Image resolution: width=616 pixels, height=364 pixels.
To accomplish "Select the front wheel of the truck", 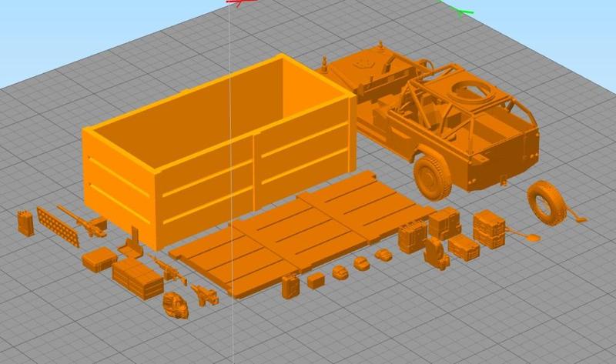I will (x=432, y=178).
